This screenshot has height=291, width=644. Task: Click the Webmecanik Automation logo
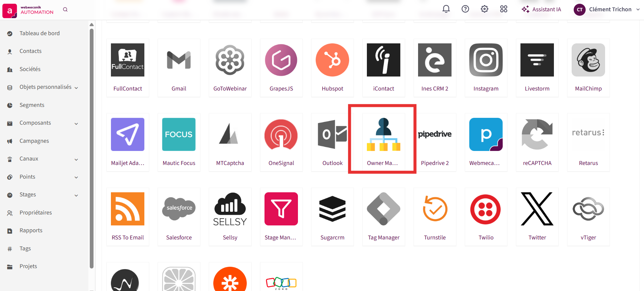pos(28,10)
